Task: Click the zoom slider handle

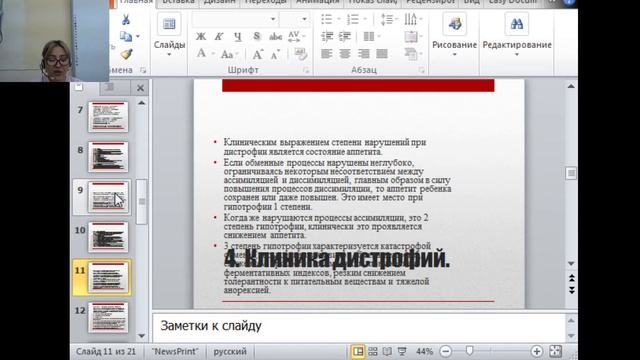Action: coord(469,351)
